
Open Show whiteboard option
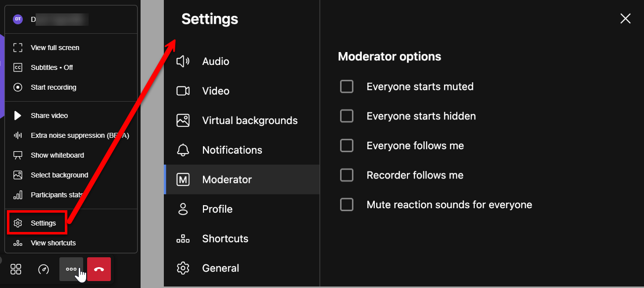pos(57,155)
